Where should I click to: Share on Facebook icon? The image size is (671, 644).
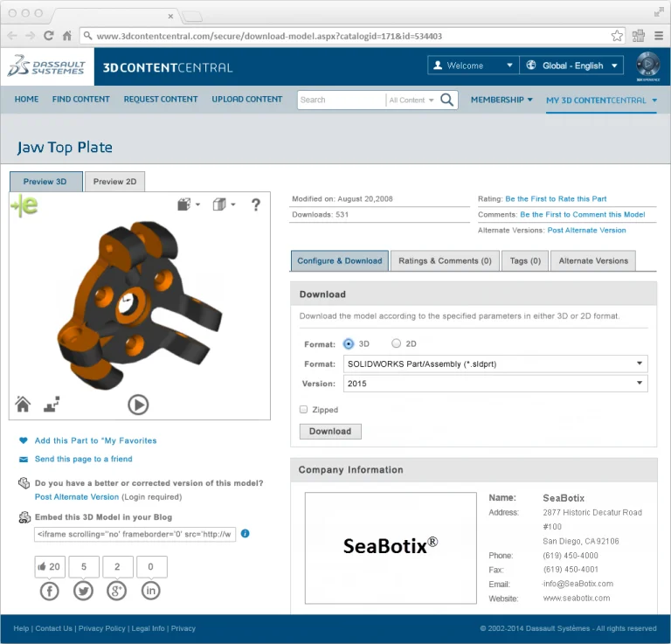(x=49, y=592)
